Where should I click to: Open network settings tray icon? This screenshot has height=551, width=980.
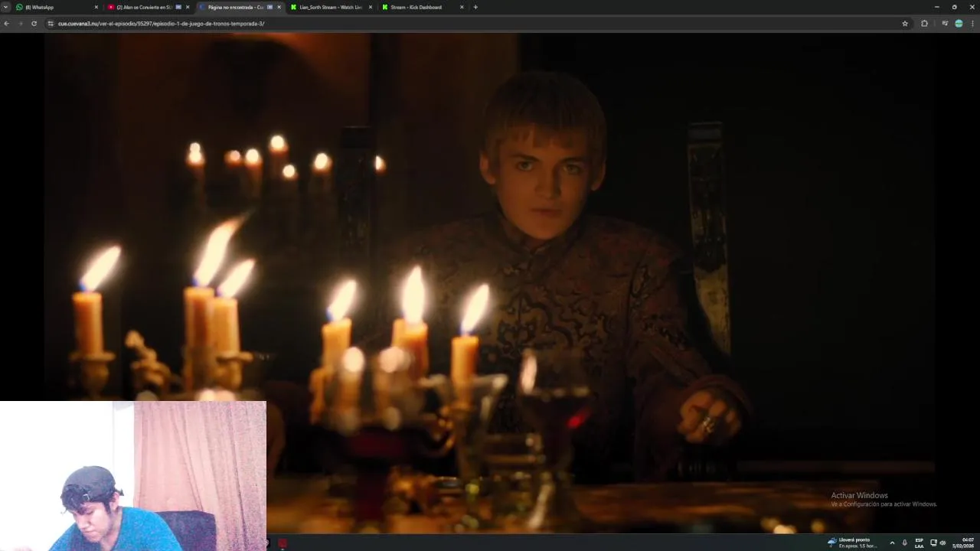pyautogui.click(x=933, y=543)
